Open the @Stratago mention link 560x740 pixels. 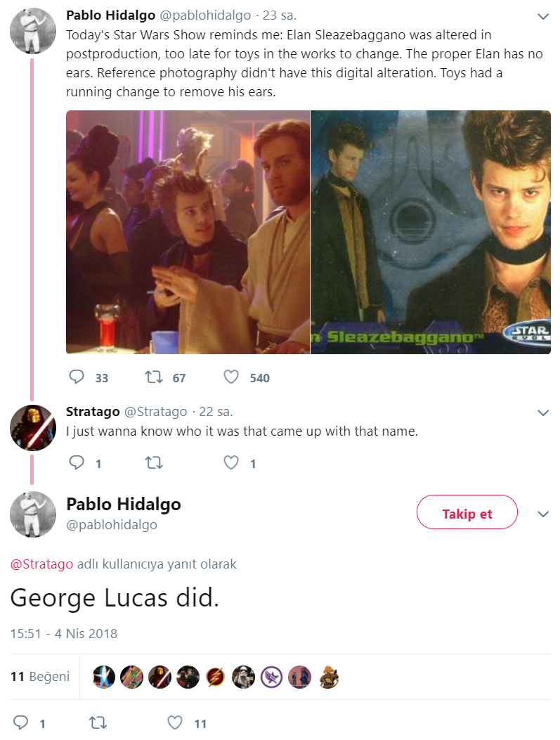pyautogui.click(x=41, y=564)
